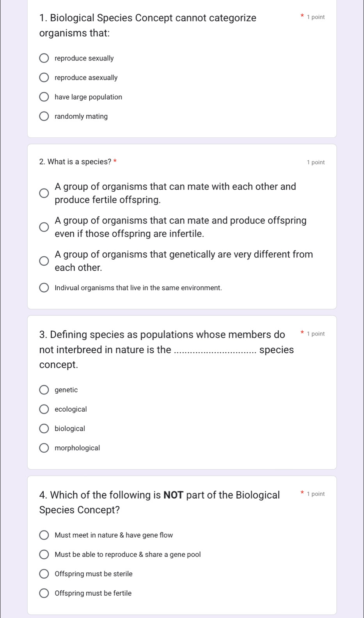Viewport: 364px width, 618px height.
Task: Choose 'Must meet in nature & have gene flow'
Action: 44,535
